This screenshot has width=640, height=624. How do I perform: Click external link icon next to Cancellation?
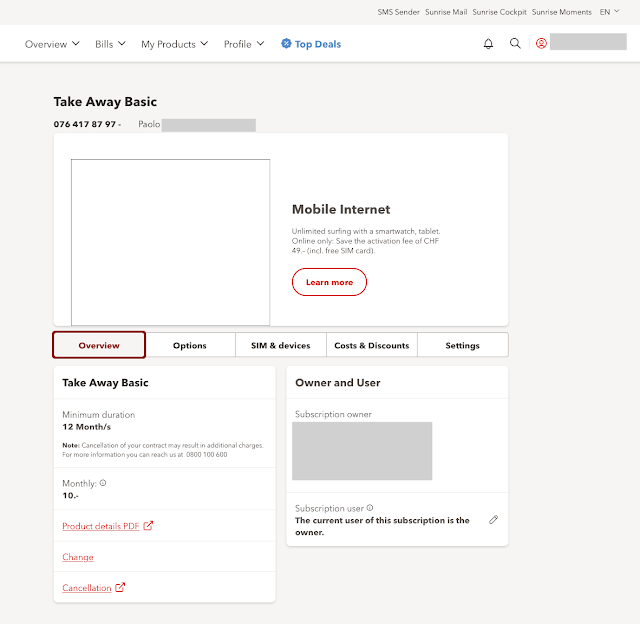point(121,588)
